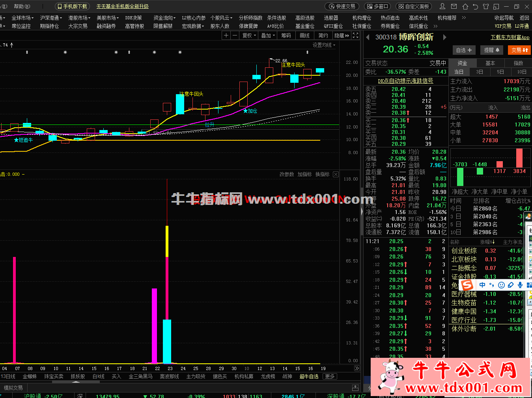Expand 隐藏 side panel arrows
Screen dimensions: 532x398
coord(342,35)
